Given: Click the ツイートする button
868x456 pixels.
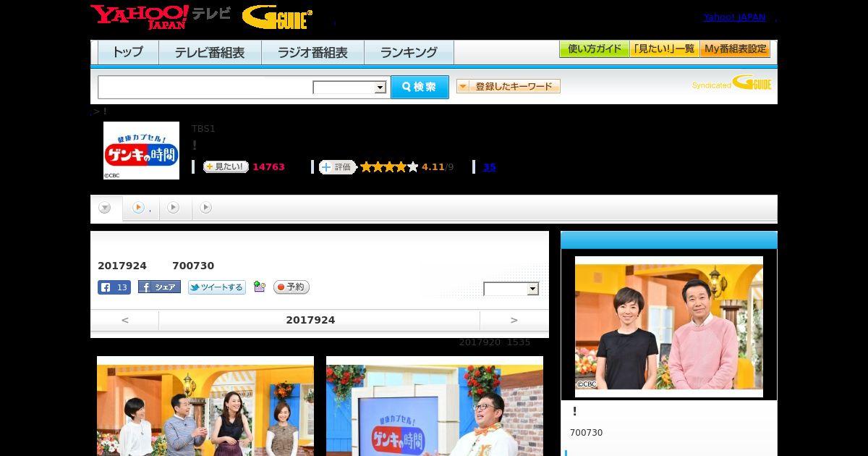Looking at the screenshot, I should 217,287.
